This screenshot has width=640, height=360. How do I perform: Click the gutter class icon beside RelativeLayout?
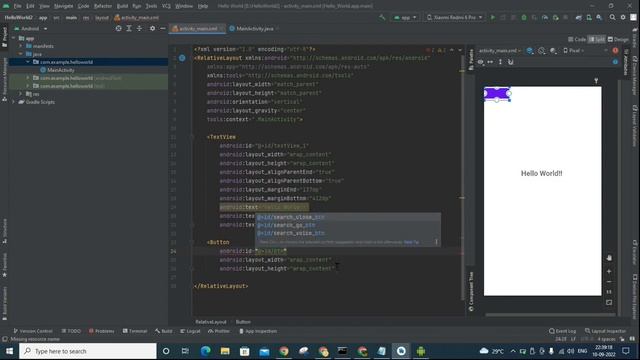click(182, 58)
